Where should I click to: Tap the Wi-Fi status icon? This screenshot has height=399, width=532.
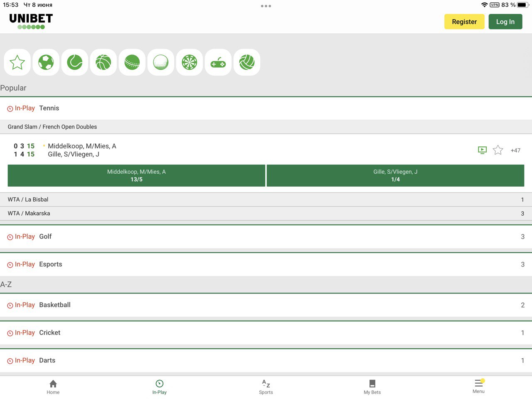pos(484,5)
